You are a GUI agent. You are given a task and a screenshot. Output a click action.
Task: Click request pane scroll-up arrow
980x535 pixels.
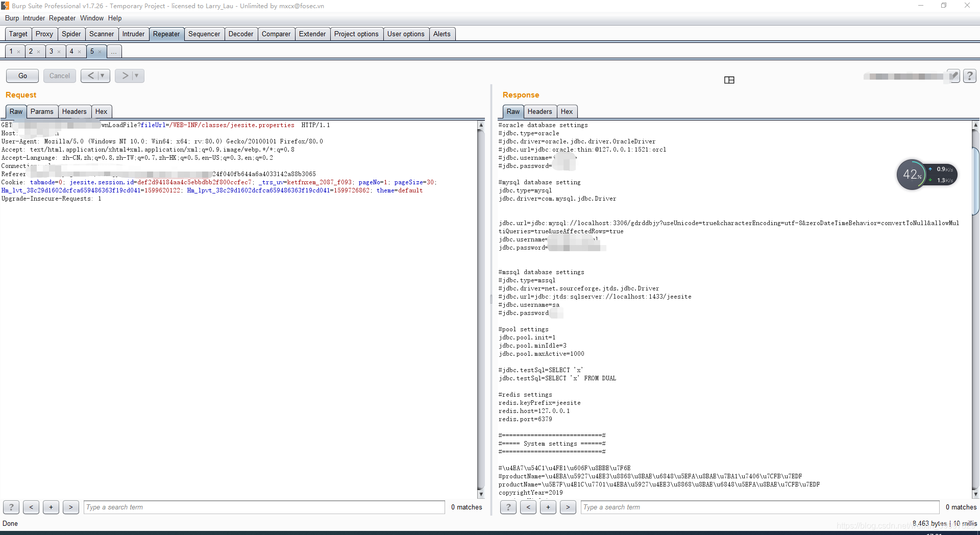pyautogui.click(x=481, y=125)
